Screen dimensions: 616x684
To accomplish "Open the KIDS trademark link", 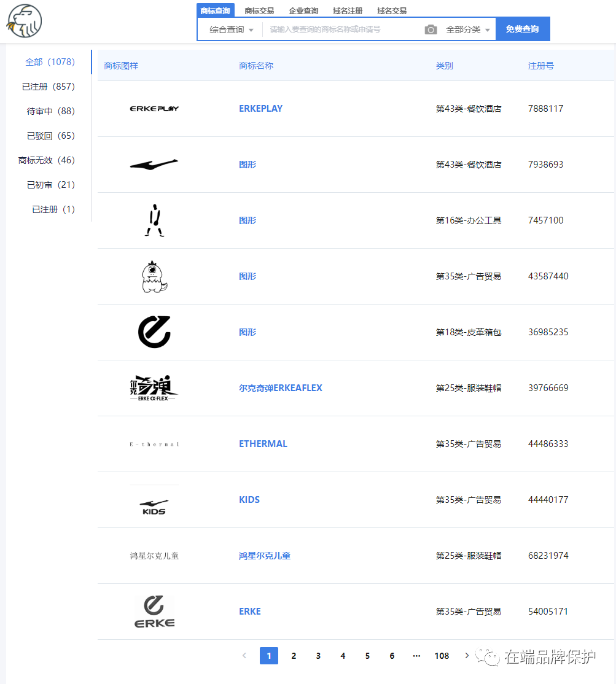I will pyautogui.click(x=249, y=499).
